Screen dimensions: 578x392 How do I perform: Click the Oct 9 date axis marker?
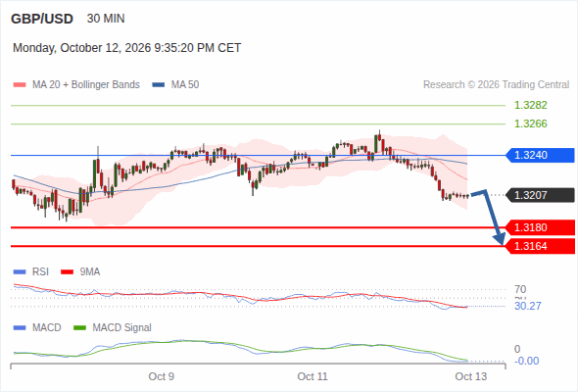click(161, 376)
